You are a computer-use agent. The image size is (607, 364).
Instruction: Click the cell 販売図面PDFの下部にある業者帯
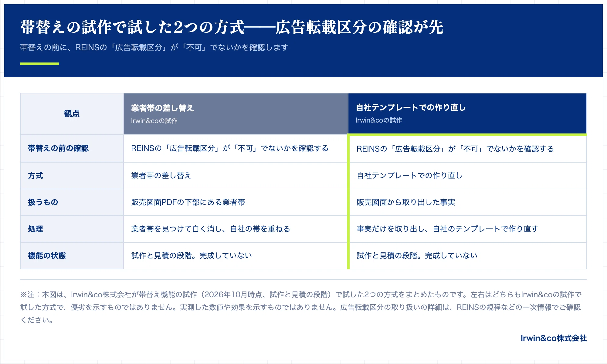tap(236, 202)
